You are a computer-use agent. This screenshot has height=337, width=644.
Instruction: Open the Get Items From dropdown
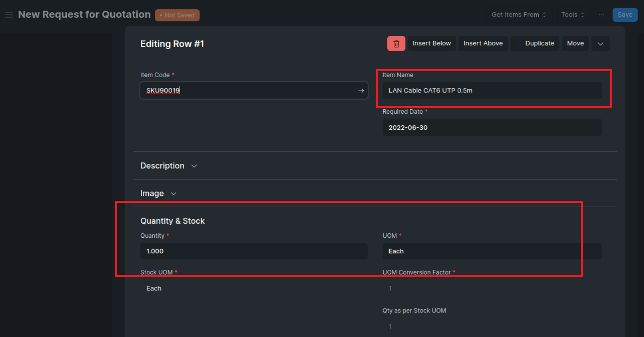click(518, 14)
